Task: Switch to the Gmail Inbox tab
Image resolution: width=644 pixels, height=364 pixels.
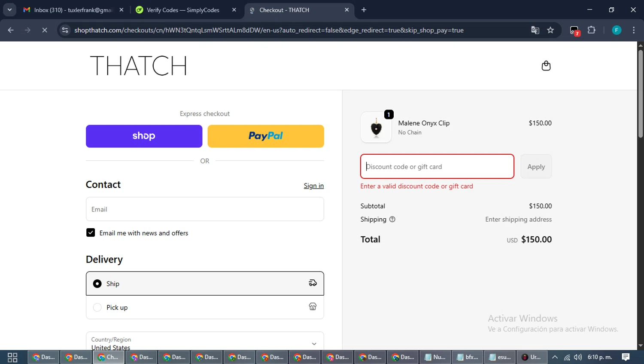Action: [73, 10]
